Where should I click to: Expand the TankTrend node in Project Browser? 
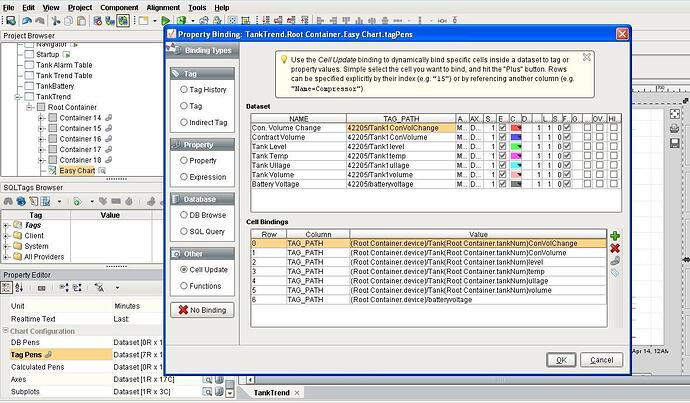[18, 97]
